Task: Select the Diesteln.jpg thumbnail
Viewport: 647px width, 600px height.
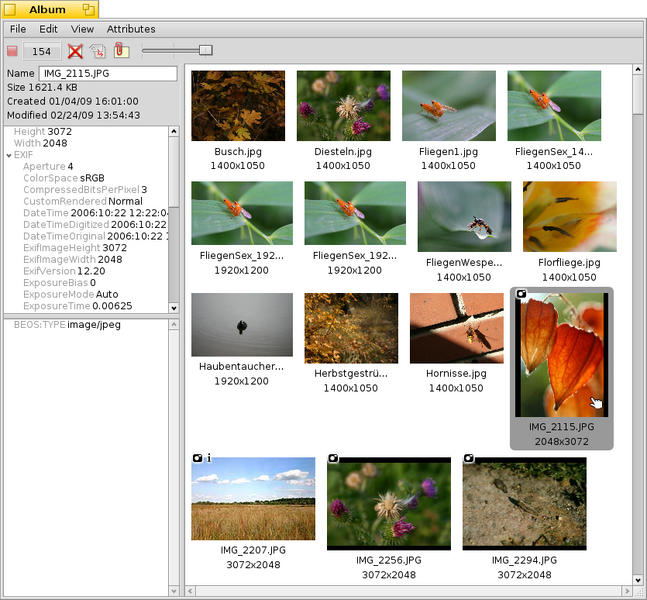Action: [343, 106]
